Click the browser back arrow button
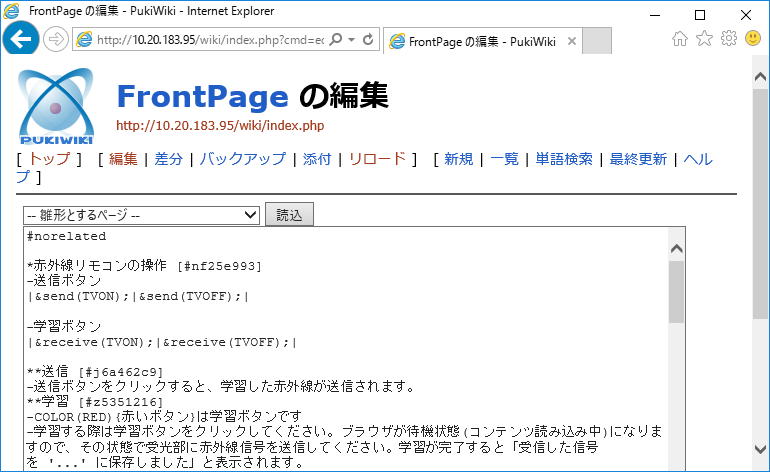The image size is (770, 472). [21, 39]
